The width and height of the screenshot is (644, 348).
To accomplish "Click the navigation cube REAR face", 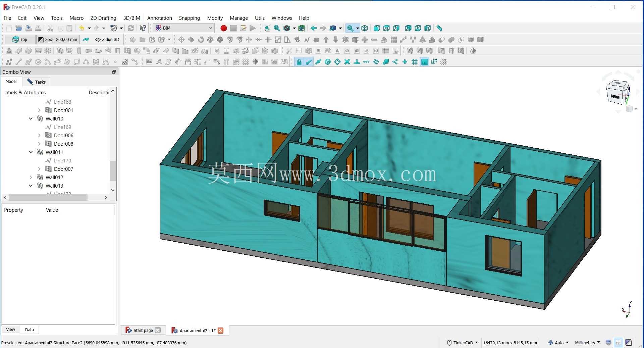I will coord(615,97).
